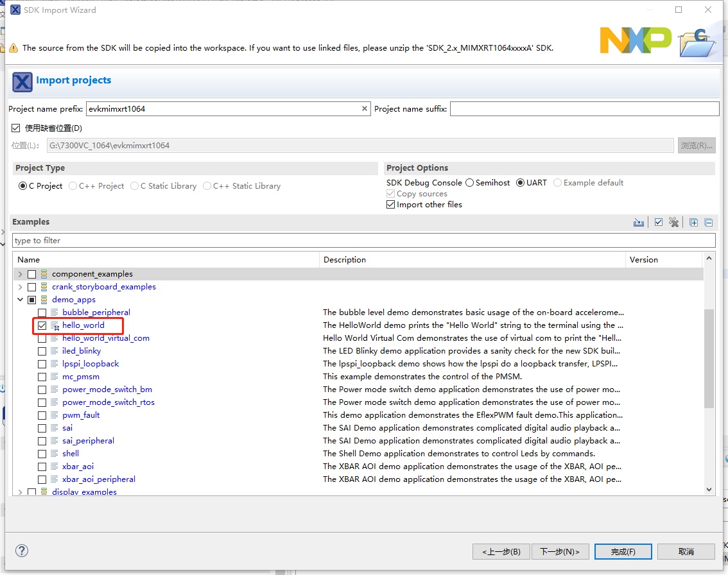This screenshot has height=575, width=728.
Task: Expand the component_examples node
Action: (x=20, y=273)
